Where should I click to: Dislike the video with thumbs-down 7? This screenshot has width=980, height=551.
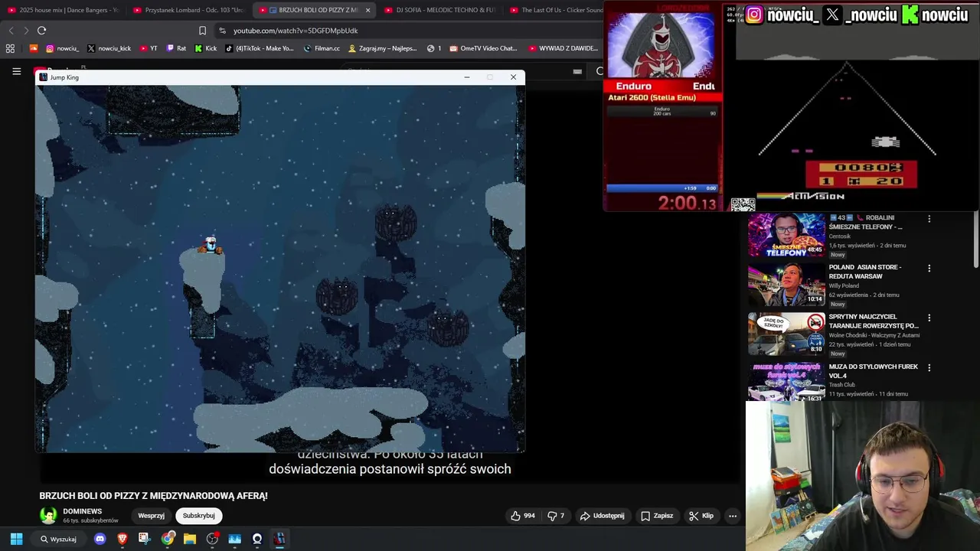[556, 516]
